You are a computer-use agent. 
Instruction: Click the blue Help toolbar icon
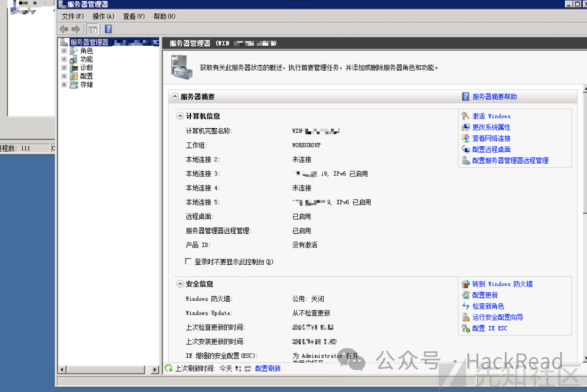click(108, 29)
